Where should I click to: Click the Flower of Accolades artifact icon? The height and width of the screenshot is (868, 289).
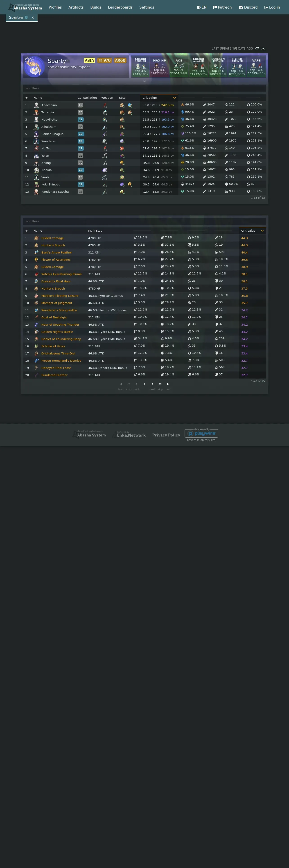[36, 260]
